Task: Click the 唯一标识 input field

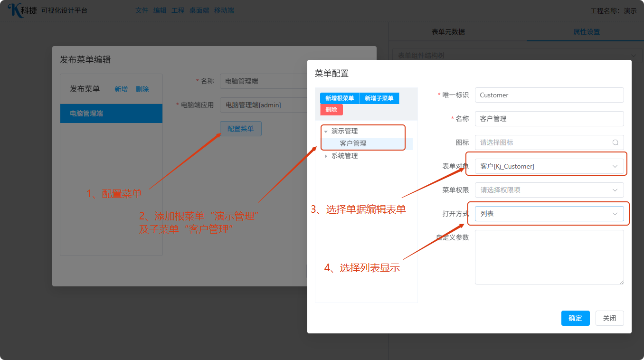Action: (549, 95)
